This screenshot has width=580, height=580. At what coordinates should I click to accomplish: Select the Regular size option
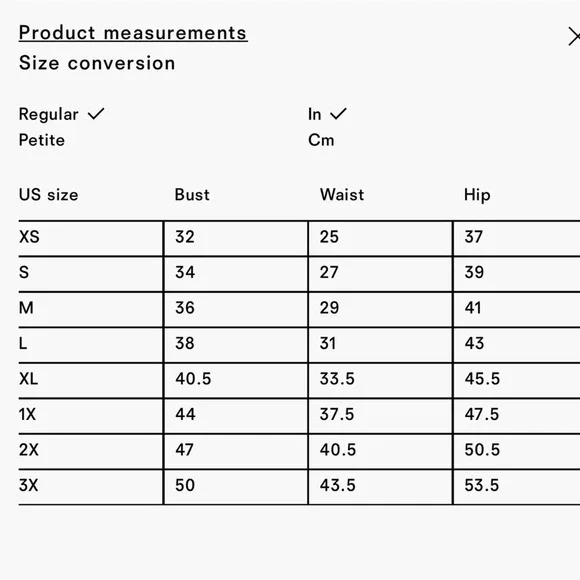[48, 114]
